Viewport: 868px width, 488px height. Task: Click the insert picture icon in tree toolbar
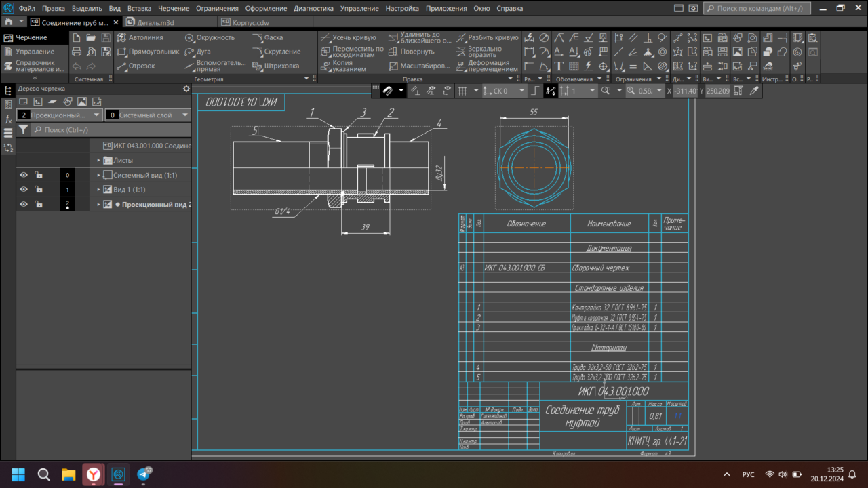click(82, 102)
